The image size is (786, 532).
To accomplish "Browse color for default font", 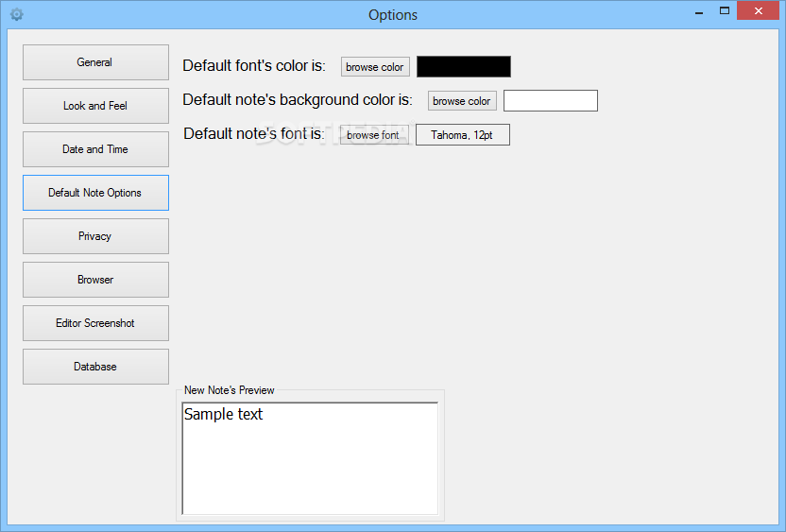I will click(375, 67).
